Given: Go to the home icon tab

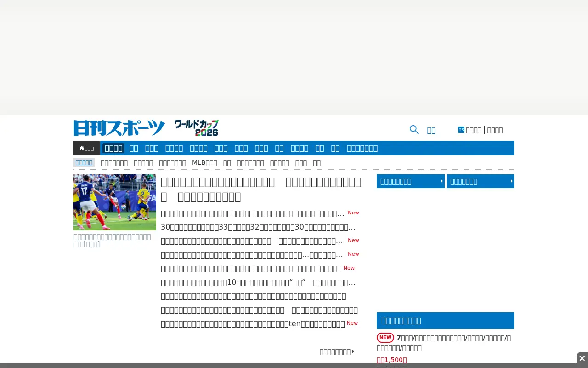Looking at the screenshot, I should (87, 148).
